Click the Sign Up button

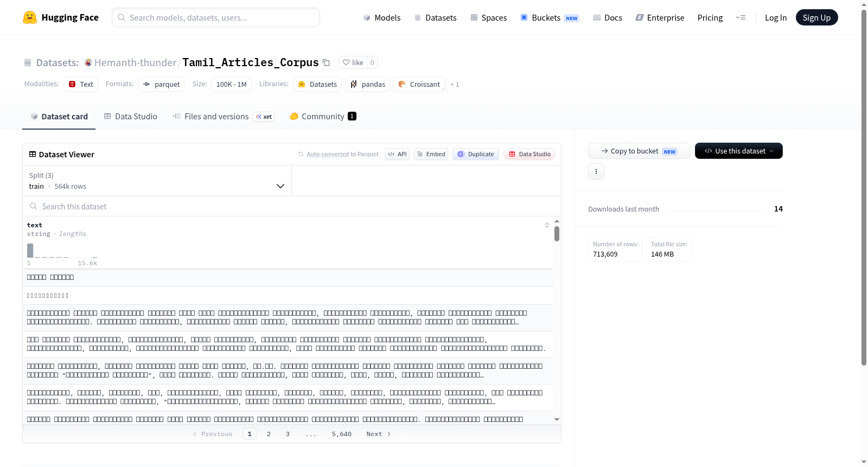(x=816, y=17)
